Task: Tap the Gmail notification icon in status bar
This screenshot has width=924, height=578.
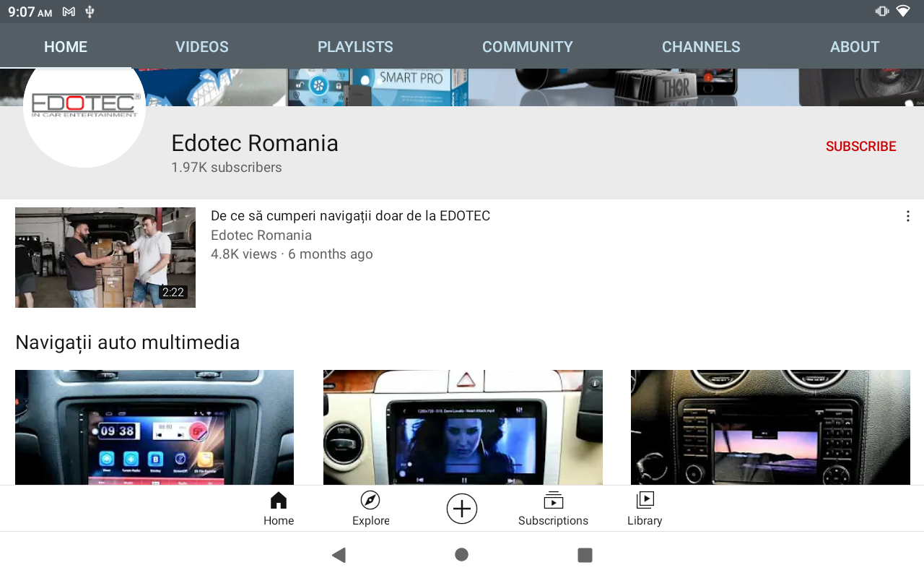Action: (69, 12)
